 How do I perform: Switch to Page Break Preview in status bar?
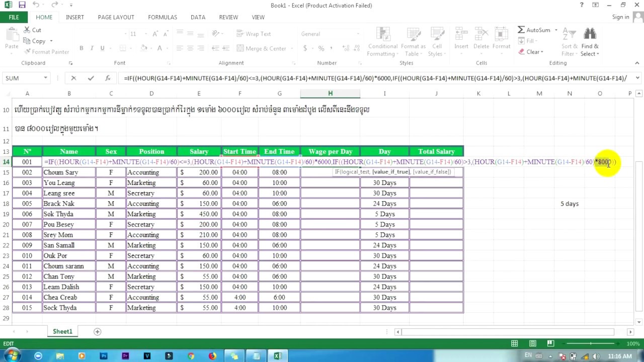point(551,344)
